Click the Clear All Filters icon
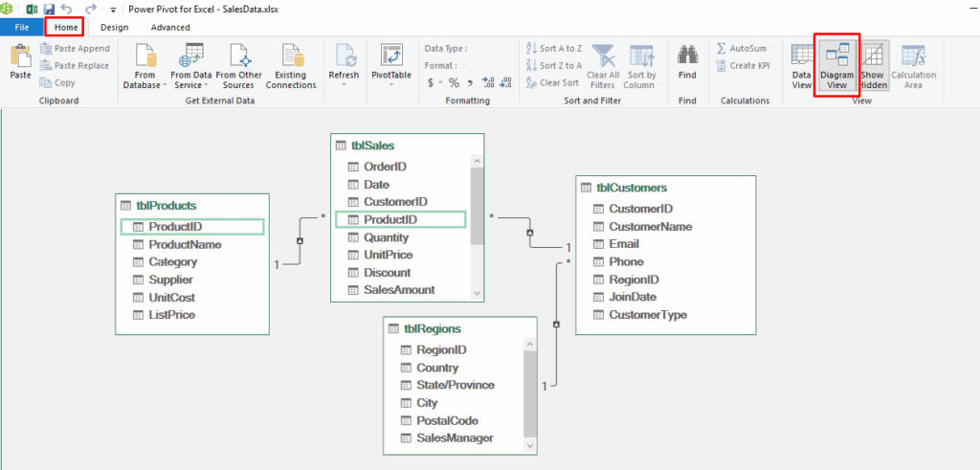 (603, 57)
